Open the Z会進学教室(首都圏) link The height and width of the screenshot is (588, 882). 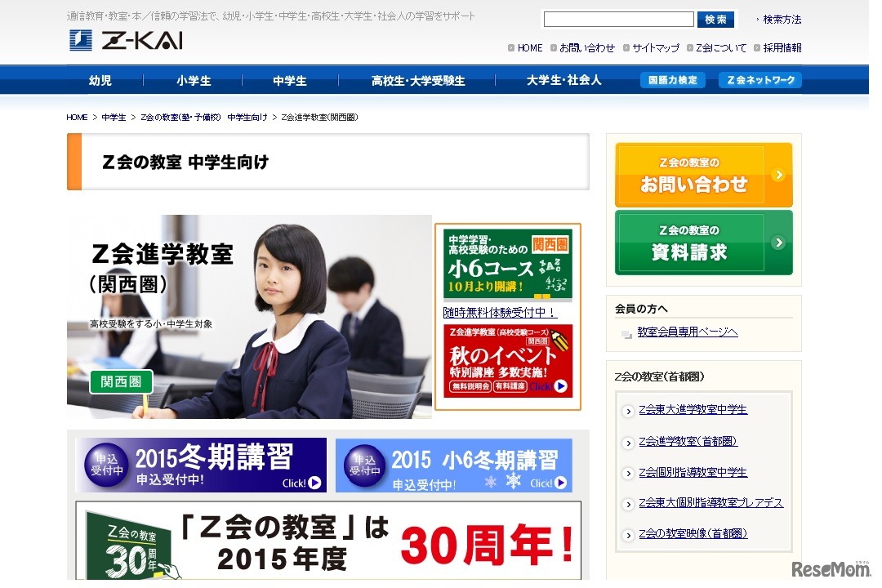pos(688,441)
